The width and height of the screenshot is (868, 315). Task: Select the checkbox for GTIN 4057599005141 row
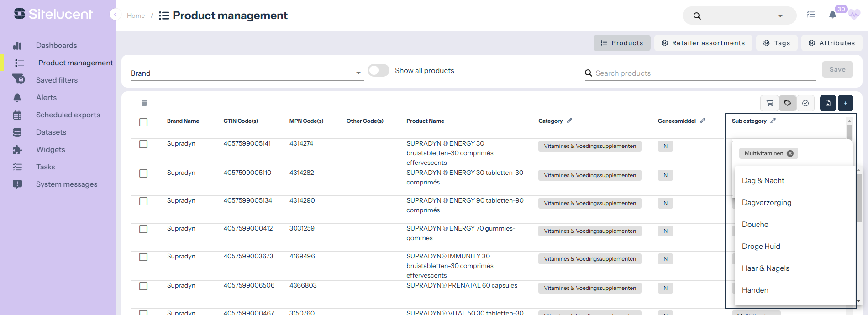tap(143, 144)
